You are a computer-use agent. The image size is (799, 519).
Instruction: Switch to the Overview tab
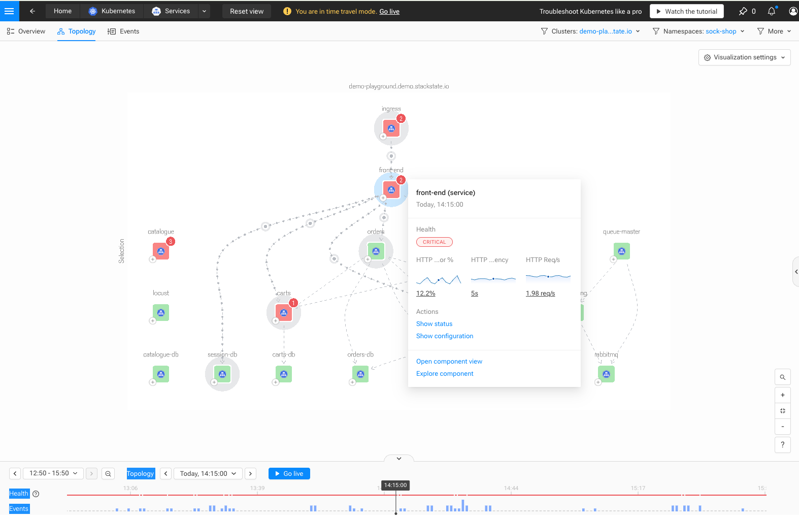26,31
